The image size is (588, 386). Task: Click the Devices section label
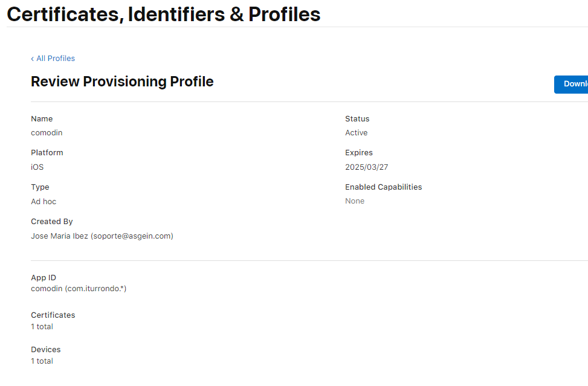click(x=46, y=350)
